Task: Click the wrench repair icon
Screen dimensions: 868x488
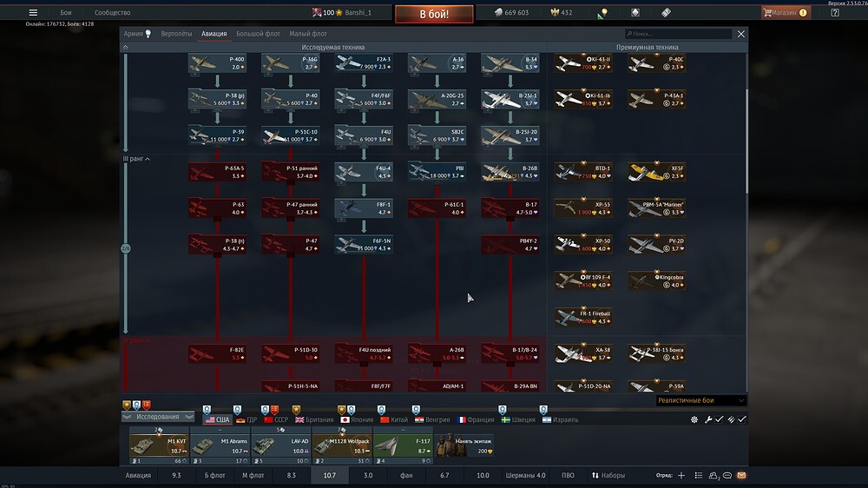Action: [x=708, y=419]
